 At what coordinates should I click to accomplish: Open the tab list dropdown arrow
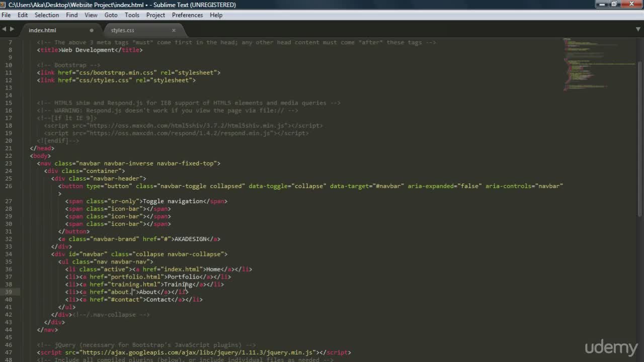(x=638, y=30)
